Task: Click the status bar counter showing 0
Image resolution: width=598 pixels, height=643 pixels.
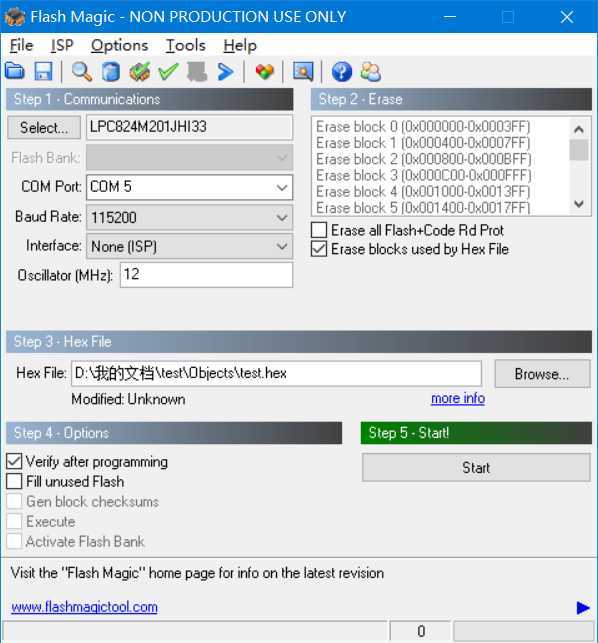Action: tap(421, 632)
